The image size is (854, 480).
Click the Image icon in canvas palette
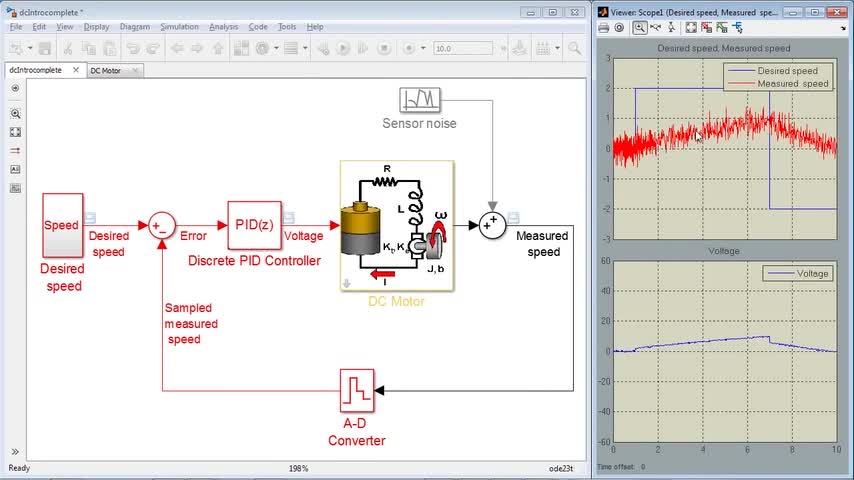15,188
